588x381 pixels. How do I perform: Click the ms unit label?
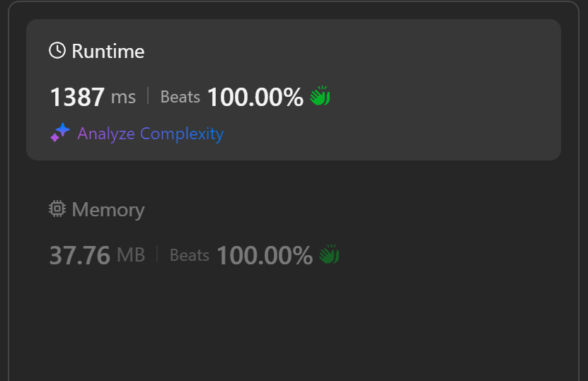click(123, 97)
